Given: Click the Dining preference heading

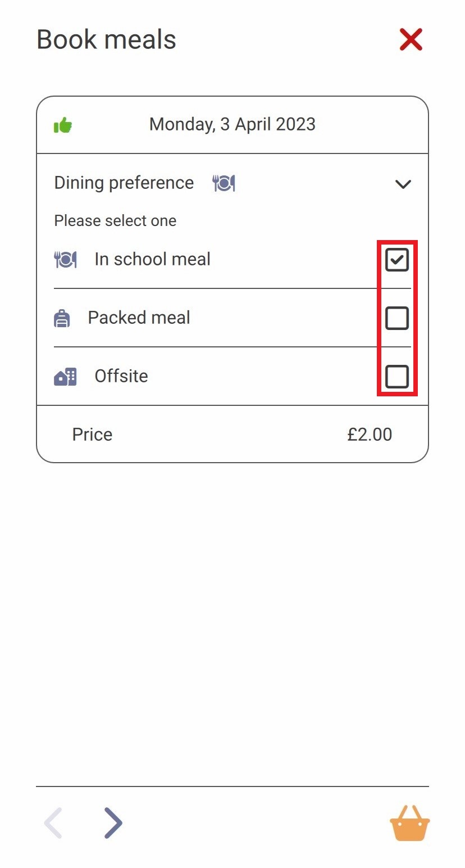Looking at the screenshot, I should pos(124,183).
